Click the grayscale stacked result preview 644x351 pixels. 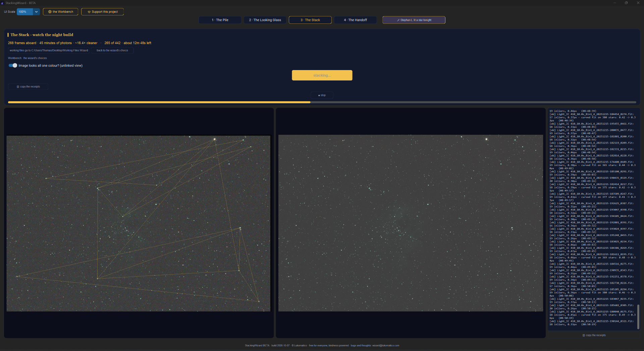tap(411, 223)
